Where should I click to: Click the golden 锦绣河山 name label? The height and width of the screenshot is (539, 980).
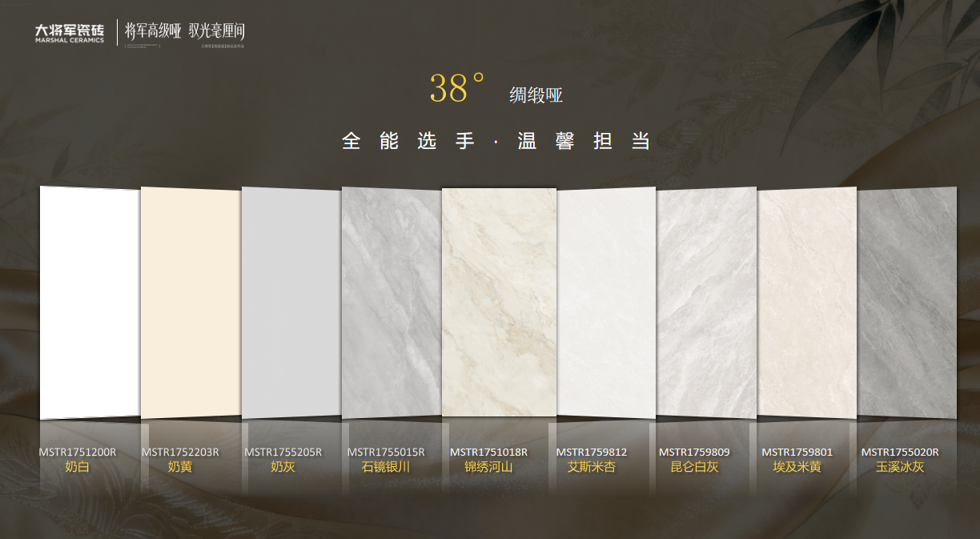488,467
